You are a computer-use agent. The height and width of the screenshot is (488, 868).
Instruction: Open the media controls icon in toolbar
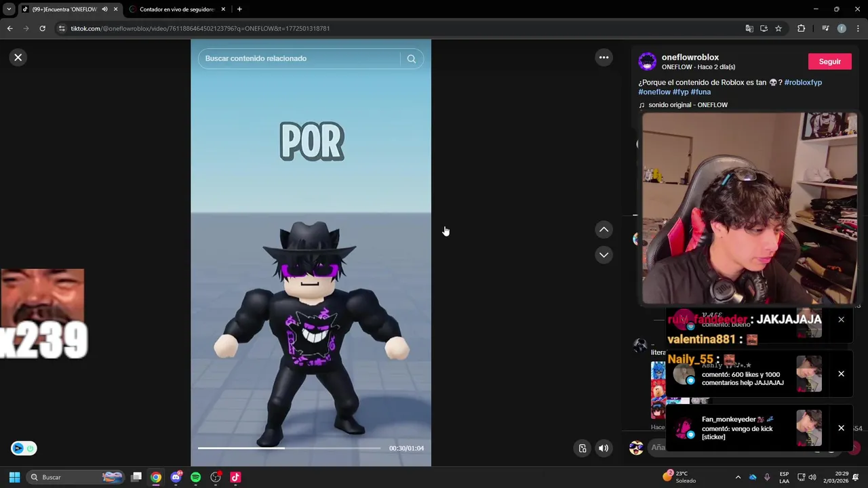tap(825, 28)
